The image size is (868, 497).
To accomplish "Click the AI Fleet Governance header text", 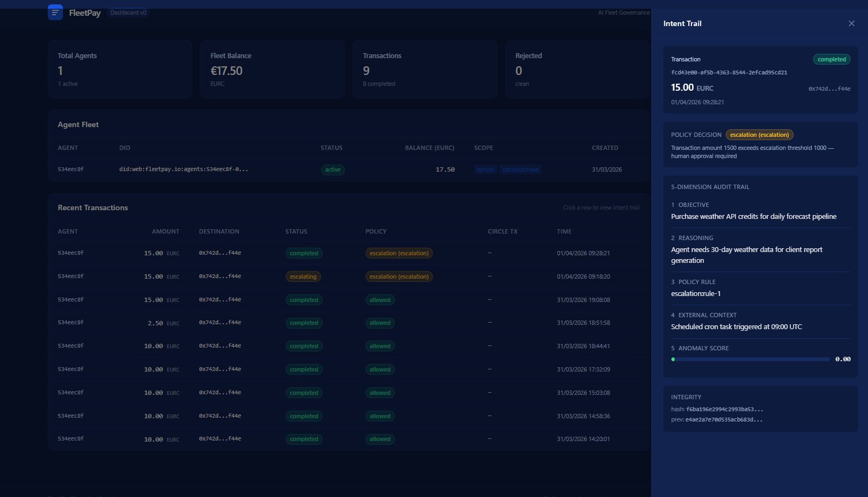I will click(x=624, y=12).
